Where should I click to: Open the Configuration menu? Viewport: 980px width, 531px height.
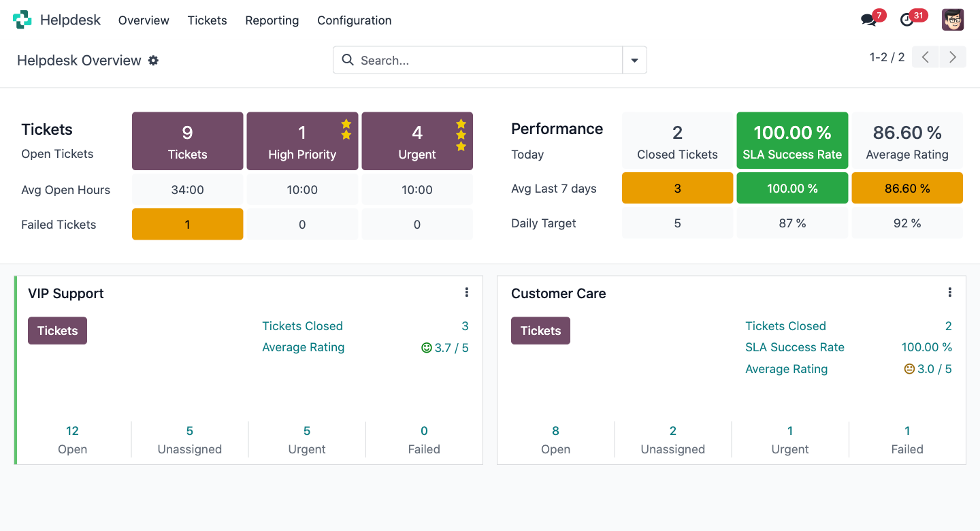(x=354, y=20)
